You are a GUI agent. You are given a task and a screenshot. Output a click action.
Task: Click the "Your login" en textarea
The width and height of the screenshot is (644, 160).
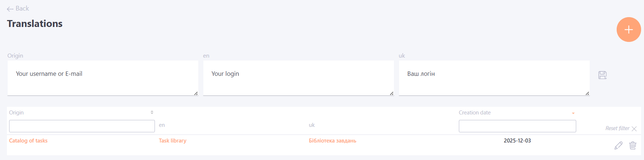pos(298,78)
